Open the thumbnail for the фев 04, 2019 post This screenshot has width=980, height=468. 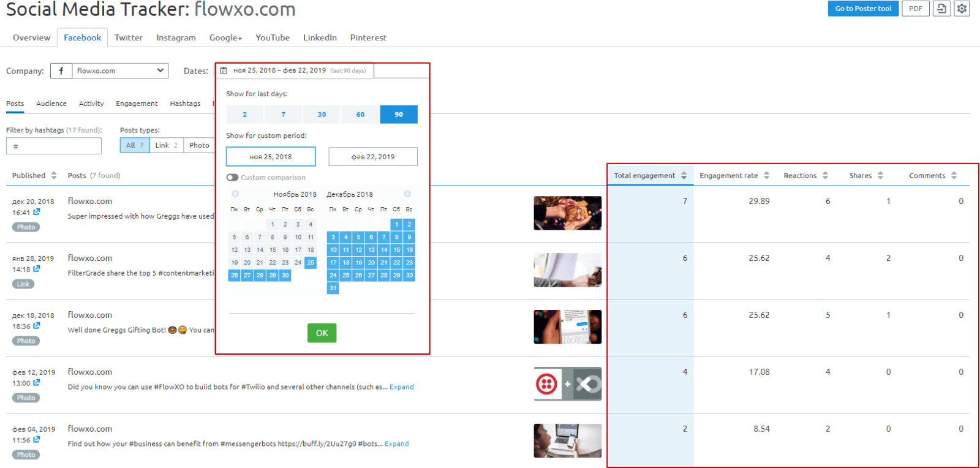(568, 441)
